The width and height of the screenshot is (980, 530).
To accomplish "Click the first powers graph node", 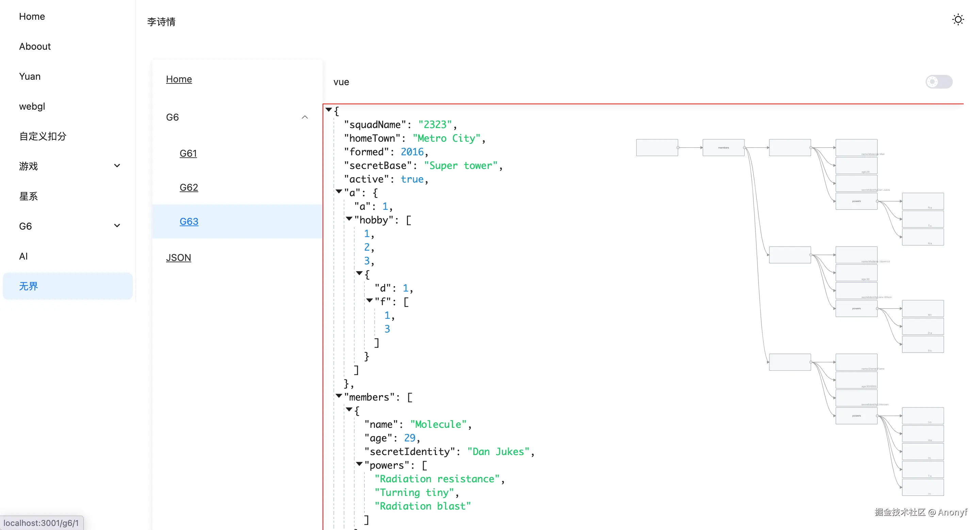I will pos(856,201).
